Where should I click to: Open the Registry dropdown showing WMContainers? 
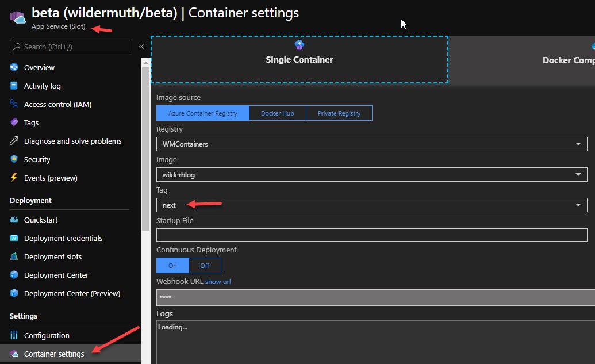click(371, 144)
